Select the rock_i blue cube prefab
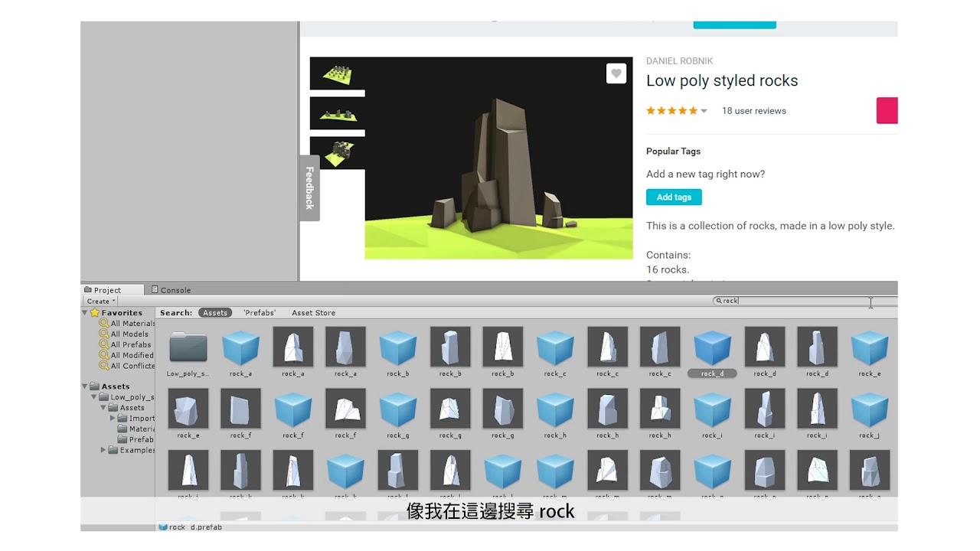Screen dimensions: 980x551 (712, 409)
